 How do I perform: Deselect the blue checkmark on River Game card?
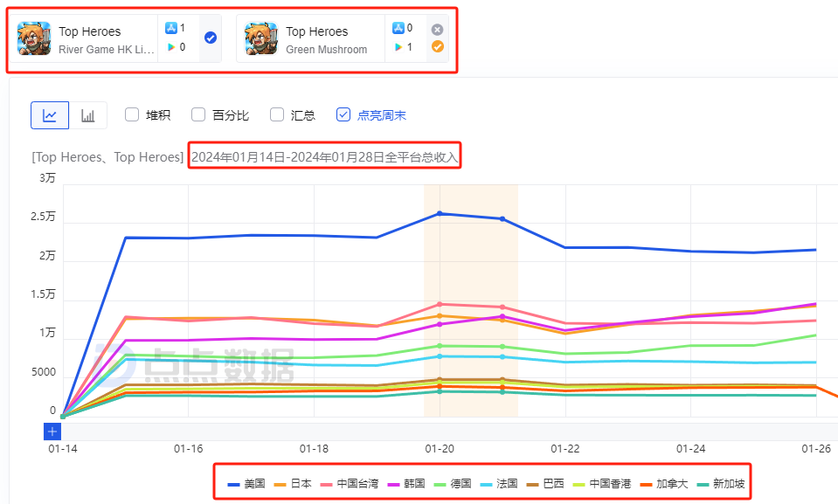(x=211, y=38)
